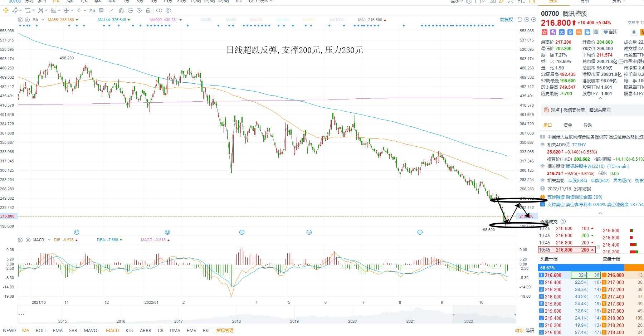Click the magnet snap tool icon
This screenshot has height=336, width=644.
point(121,10)
